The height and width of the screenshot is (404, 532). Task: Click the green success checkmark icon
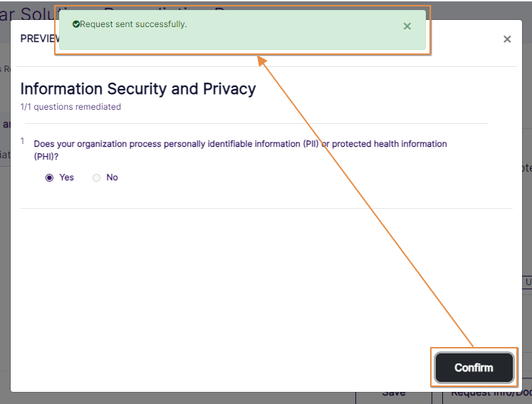coord(76,24)
